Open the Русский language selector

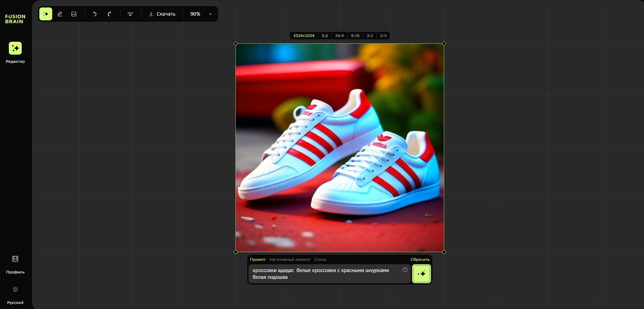15,290
